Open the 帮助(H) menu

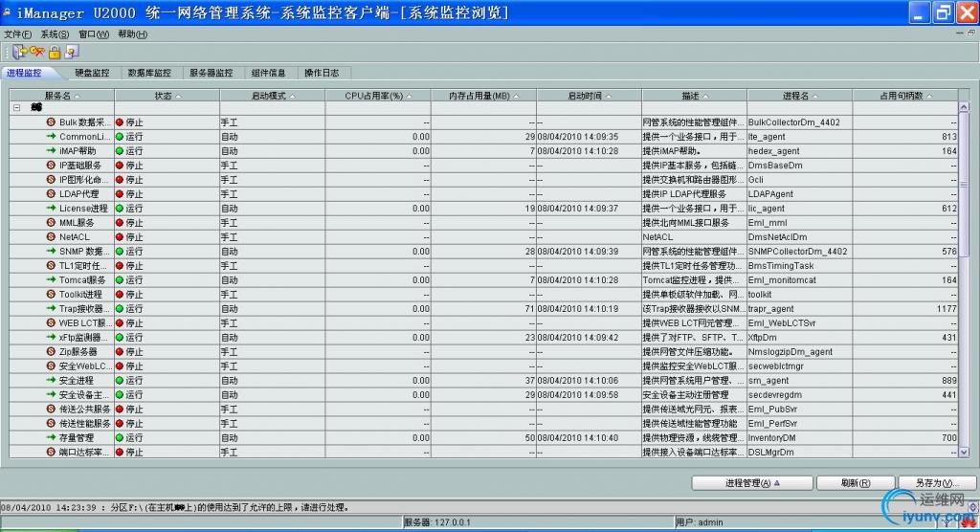[132, 34]
